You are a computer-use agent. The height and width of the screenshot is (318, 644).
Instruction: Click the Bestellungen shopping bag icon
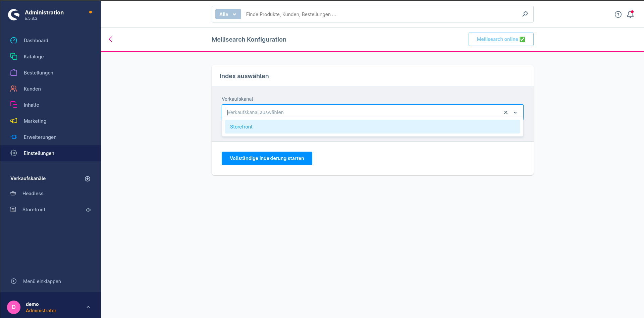(14, 72)
